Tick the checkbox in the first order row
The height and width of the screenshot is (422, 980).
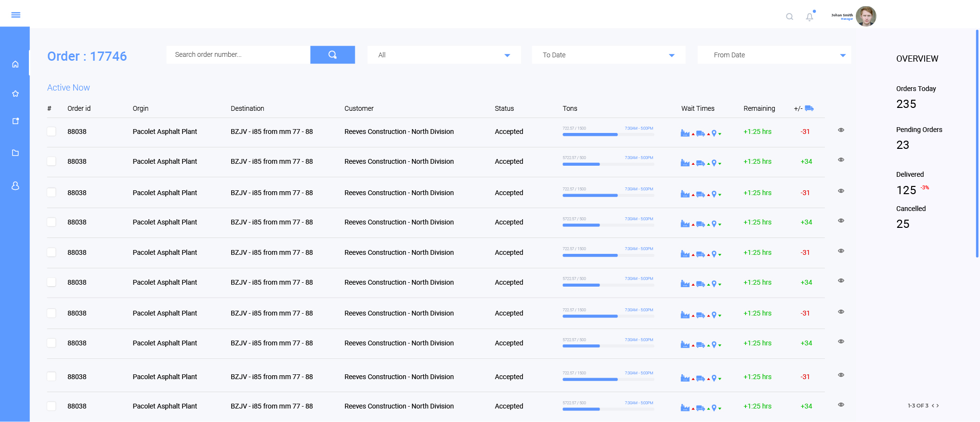(52, 132)
